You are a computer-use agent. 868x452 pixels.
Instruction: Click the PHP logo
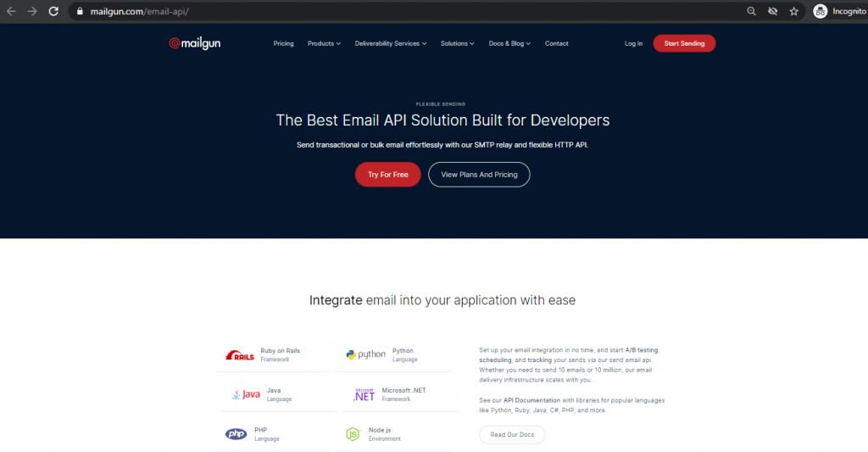[236, 433]
